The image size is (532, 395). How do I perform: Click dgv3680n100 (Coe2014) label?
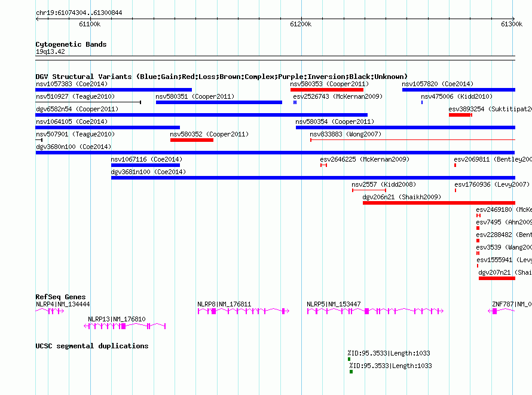pyautogui.click(x=74, y=147)
